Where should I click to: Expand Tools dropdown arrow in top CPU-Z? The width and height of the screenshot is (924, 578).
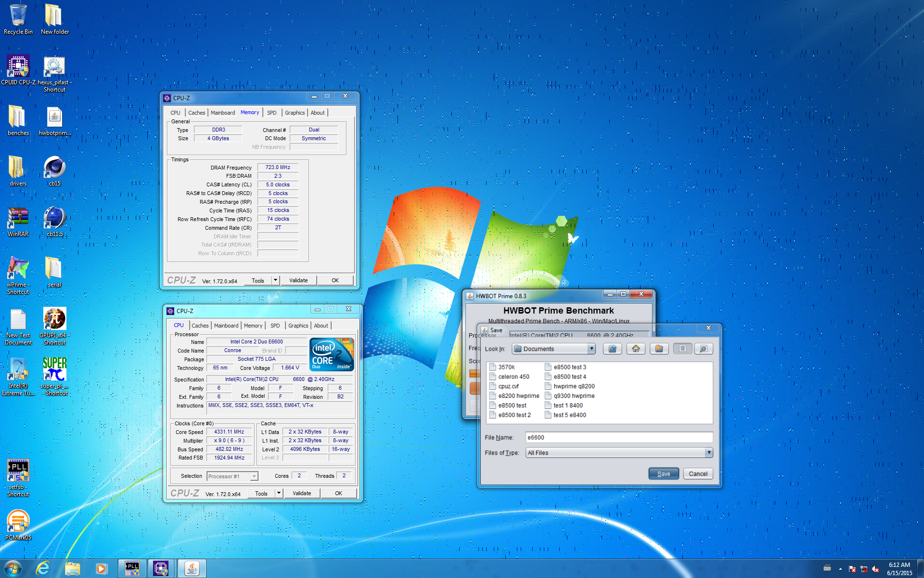(x=275, y=280)
